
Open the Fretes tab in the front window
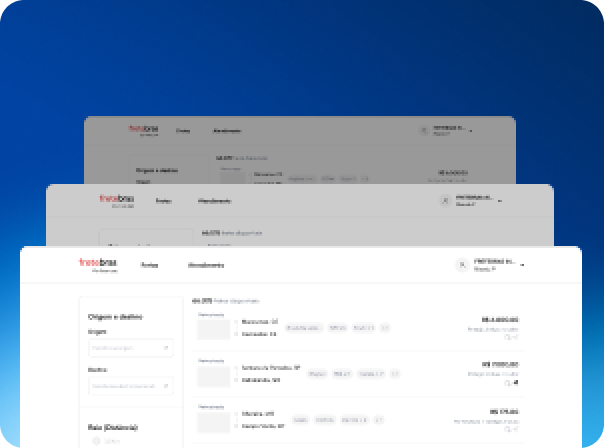pyautogui.click(x=149, y=265)
